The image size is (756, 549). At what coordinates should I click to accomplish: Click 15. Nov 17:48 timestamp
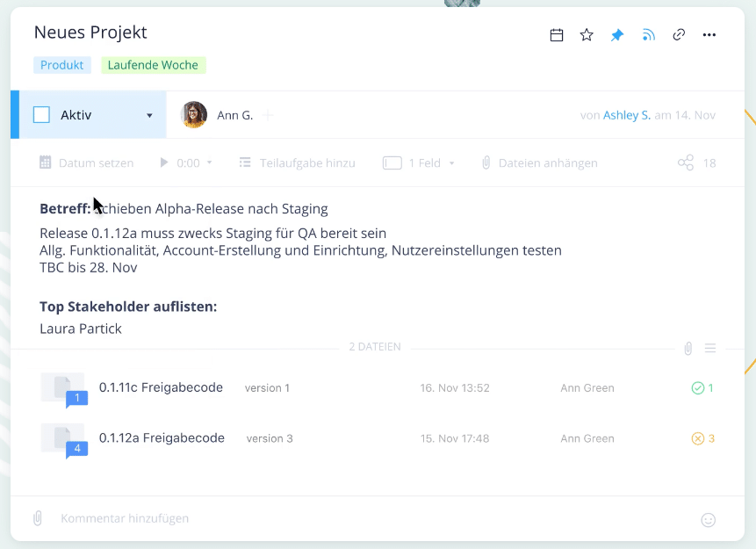(x=455, y=438)
